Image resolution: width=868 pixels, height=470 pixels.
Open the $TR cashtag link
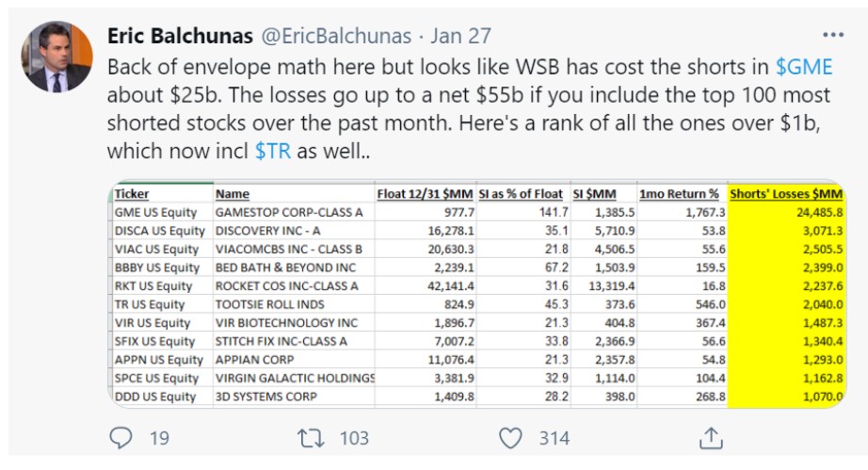pos(272,151)
